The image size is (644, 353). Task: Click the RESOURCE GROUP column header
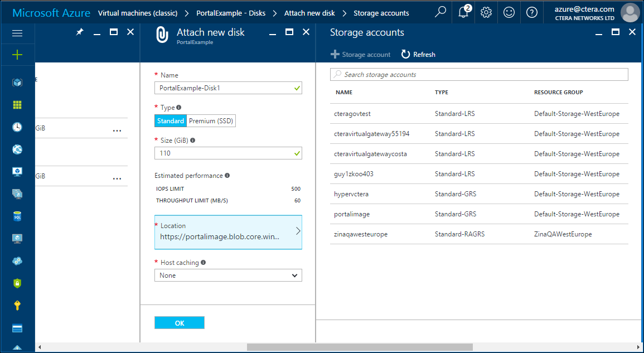[x=559, y=93]
